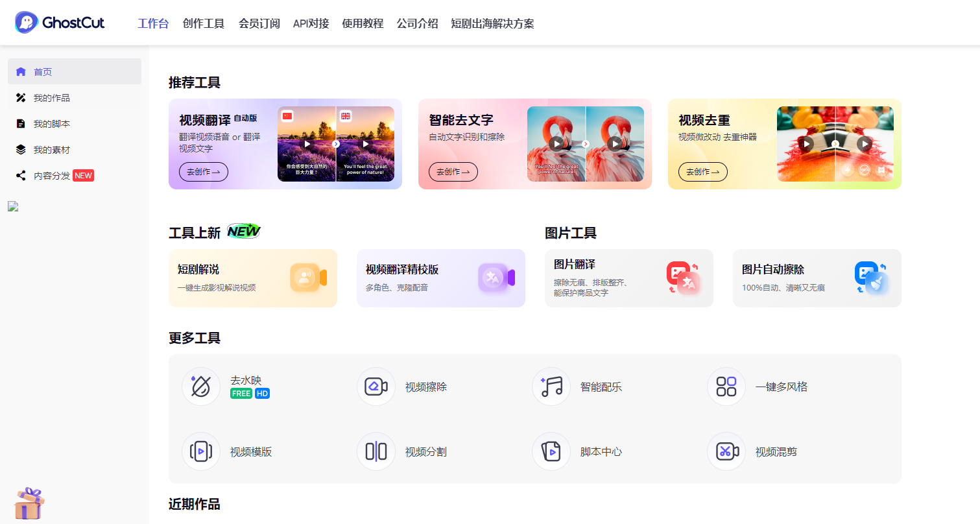Click the 视频混剪 scissors icon
Viewport: 980px width, 524px height.
[x=726, y=451]
